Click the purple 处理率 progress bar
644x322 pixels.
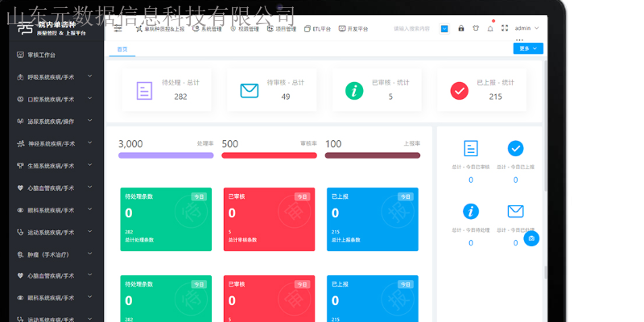(166, 155)
